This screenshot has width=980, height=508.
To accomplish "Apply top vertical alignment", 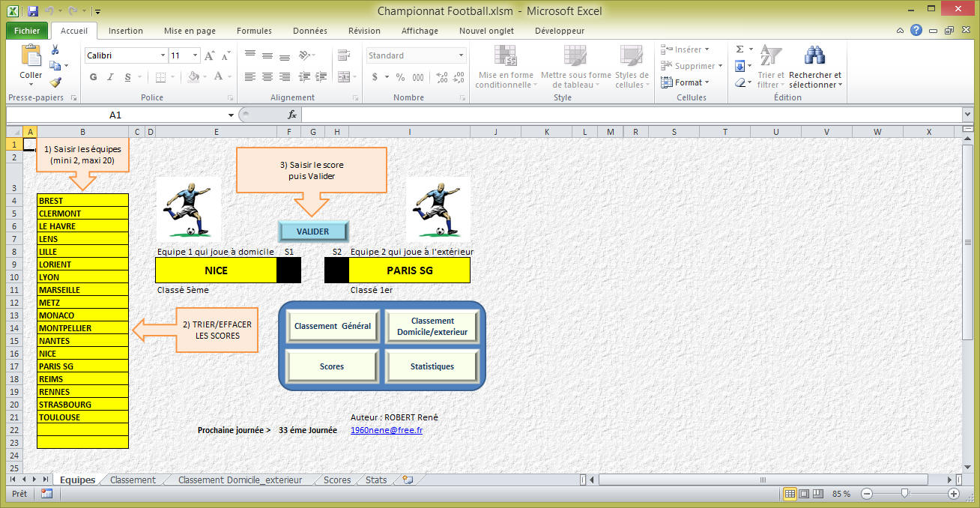I will pos(250,55).
